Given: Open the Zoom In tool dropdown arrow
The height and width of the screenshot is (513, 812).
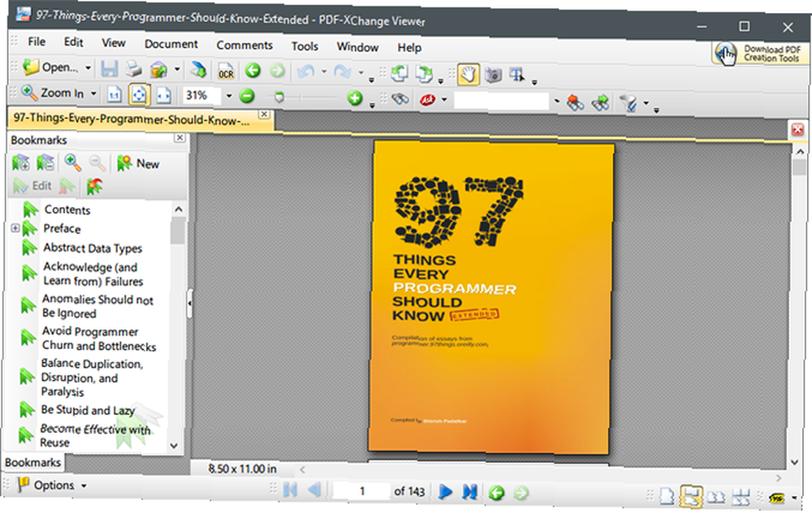Looking at the screenshot, I should click(93, 93).
